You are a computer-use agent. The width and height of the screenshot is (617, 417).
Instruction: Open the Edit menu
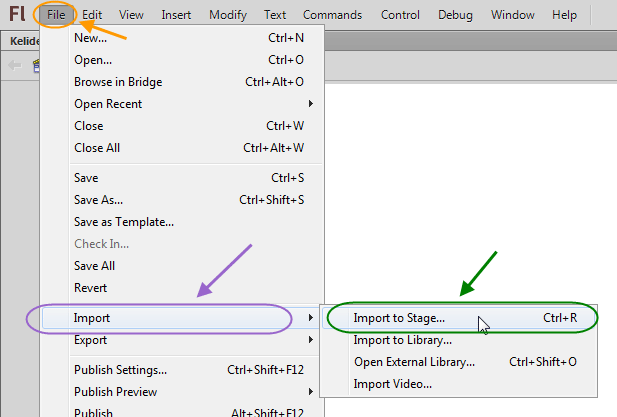92,15
